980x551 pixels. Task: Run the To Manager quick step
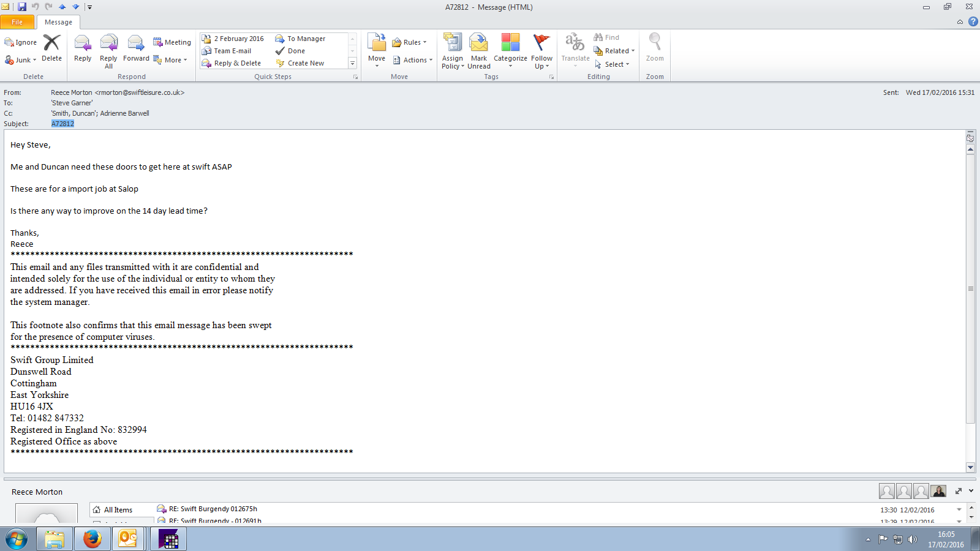click(301, 39)
